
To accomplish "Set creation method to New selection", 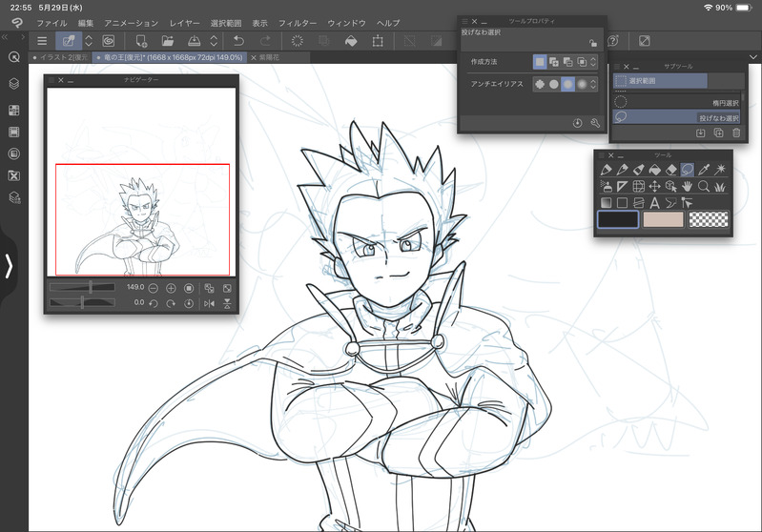I will [540, 62].
